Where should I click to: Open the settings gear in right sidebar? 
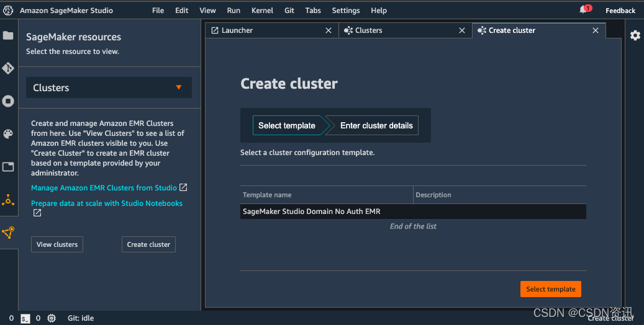point(635,35)
